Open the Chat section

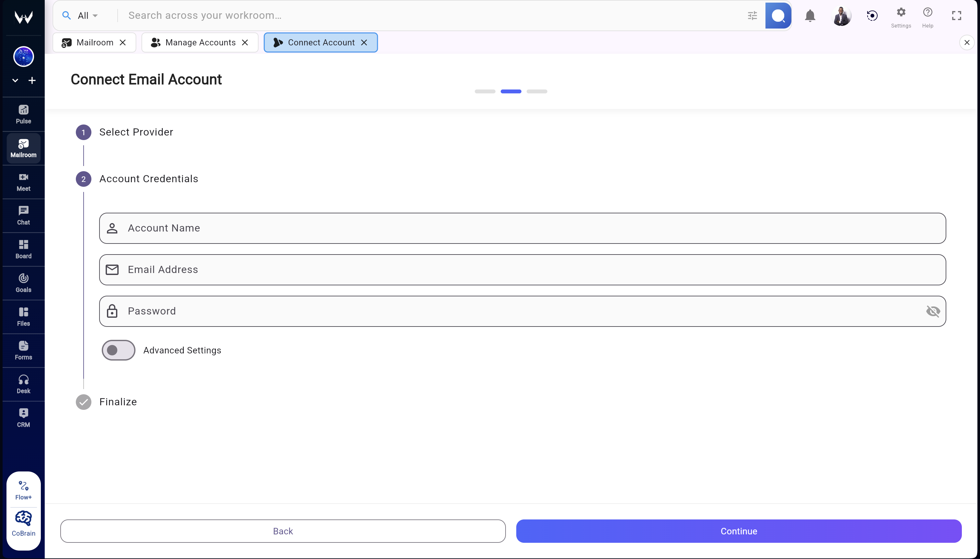23,215
